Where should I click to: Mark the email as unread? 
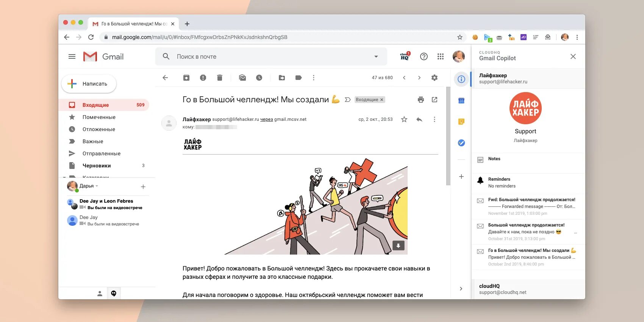[x=242, y=78]
